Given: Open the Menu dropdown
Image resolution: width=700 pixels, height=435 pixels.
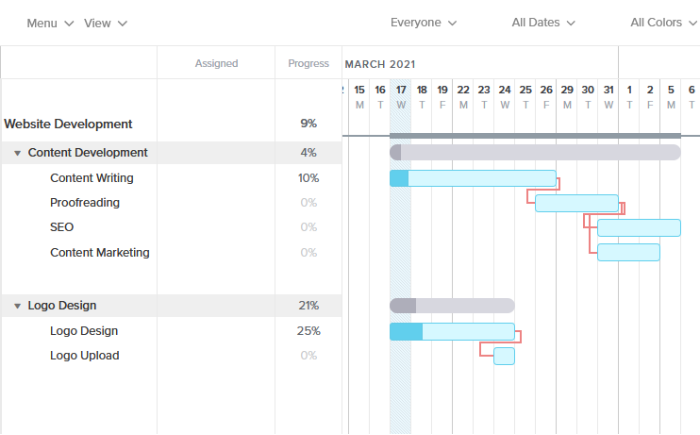Looking at the screenshot, I should click(x=50, y=23).
